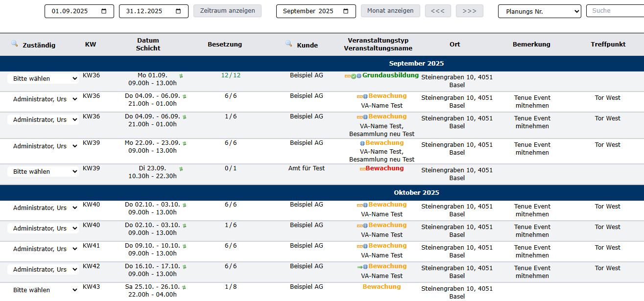Click green swap arrows beside Mo 01.09. date
644x301 pixels.
(181, 76)
